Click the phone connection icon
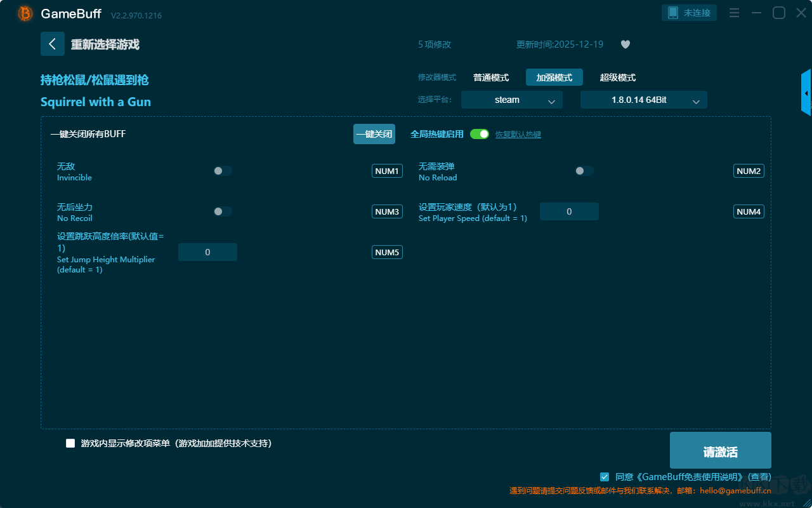Image resolution: width=812 pixels, height=508 pixels. click(673, 13)
